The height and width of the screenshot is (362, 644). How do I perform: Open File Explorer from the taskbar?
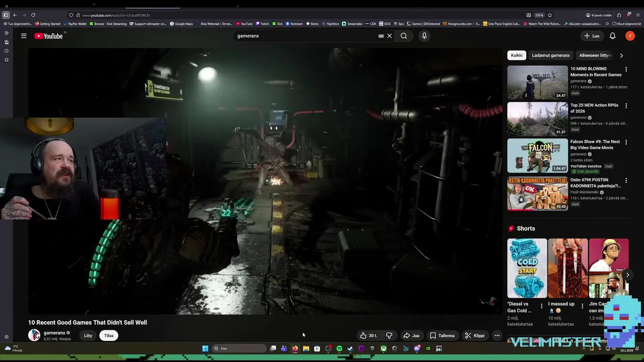tap(306, 348)
